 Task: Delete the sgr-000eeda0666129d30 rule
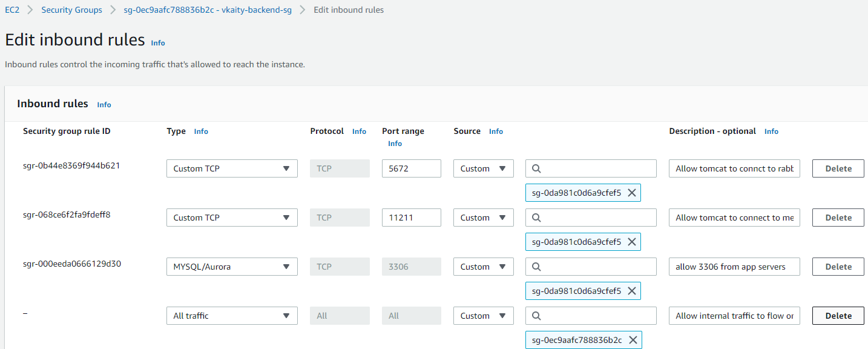point(838,267)
